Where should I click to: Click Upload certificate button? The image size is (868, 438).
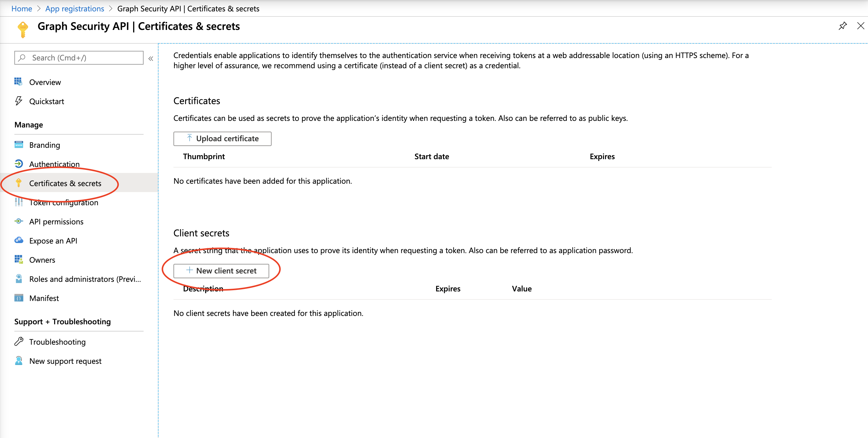pos(222,139)
